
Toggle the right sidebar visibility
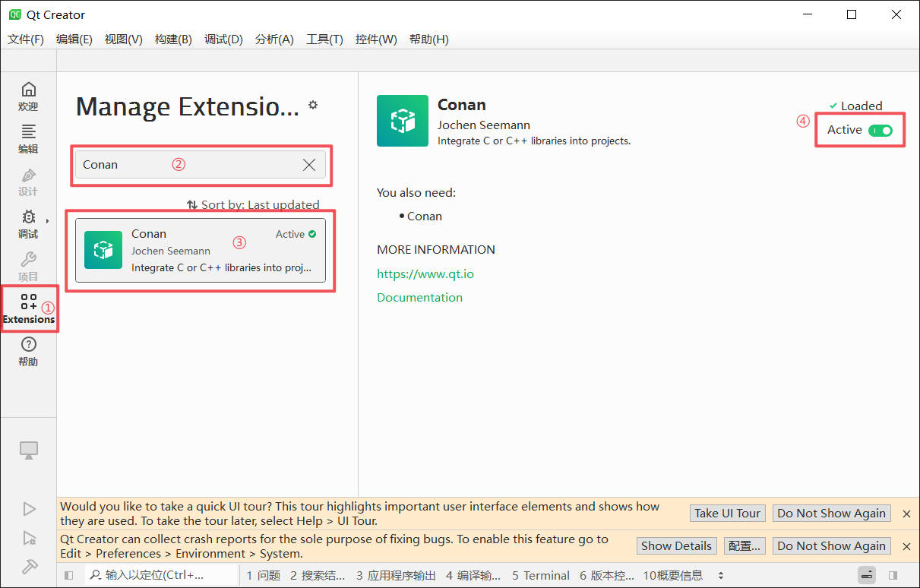tap(893, 576)
